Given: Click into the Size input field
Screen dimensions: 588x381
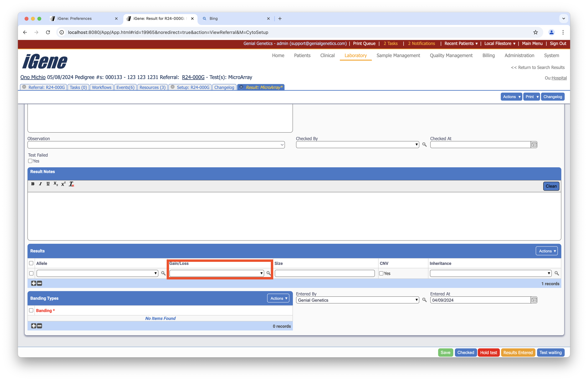Looking at the screenshot, I should pos(324,273).
